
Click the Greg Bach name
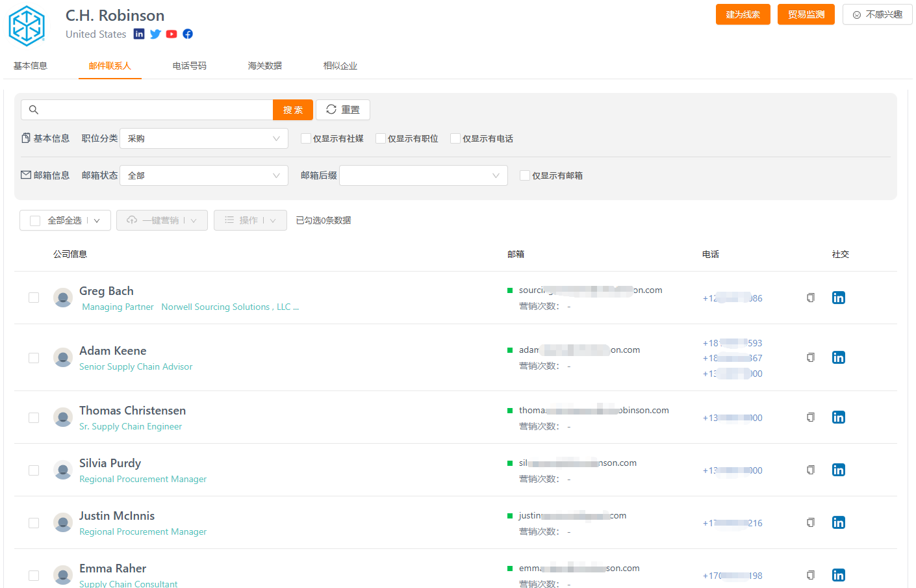tap(107, 291)
